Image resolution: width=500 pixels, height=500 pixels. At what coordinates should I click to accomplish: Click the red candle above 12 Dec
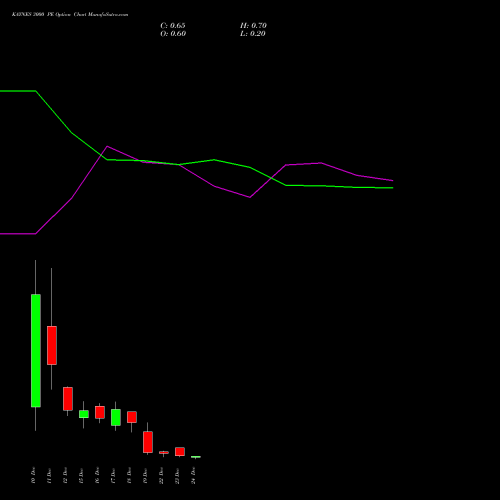(68, 399)
